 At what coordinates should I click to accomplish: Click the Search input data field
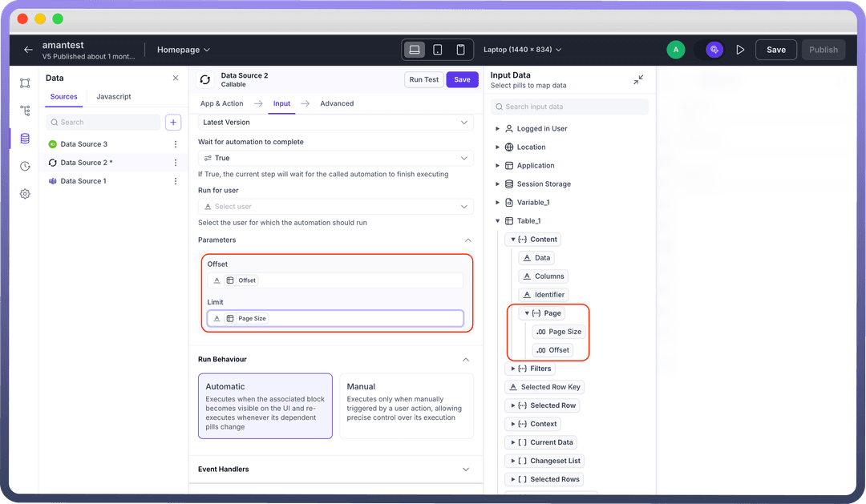[x=570, y=107]
